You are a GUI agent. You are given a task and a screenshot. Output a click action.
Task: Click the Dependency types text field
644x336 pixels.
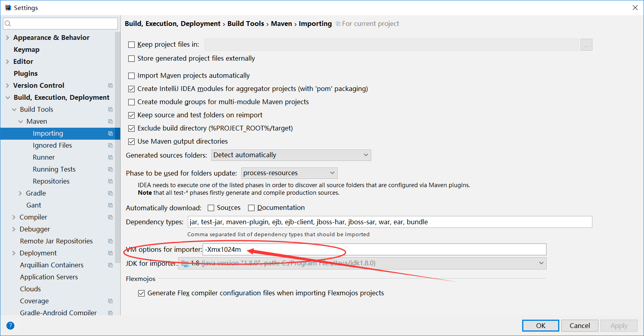click(390, 222)
